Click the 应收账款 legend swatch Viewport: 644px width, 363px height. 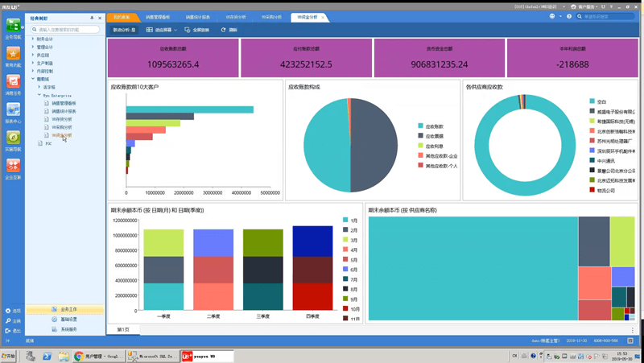tap(420, 126)
